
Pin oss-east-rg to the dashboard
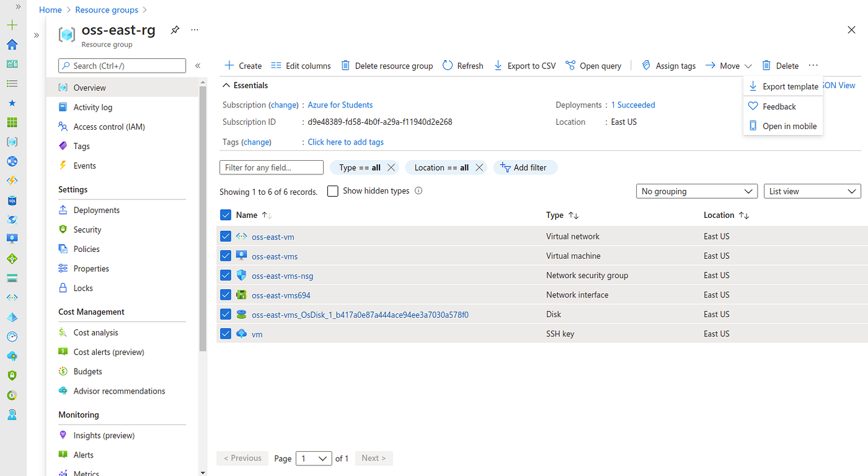[x=174, y=29]
